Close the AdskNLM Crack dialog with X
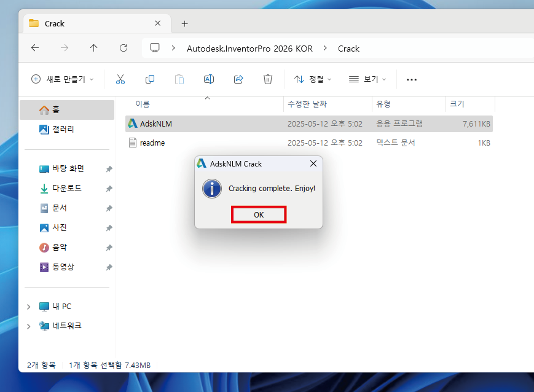The height and width of the screenshot is (392, 534). click(x=313, y=164)
